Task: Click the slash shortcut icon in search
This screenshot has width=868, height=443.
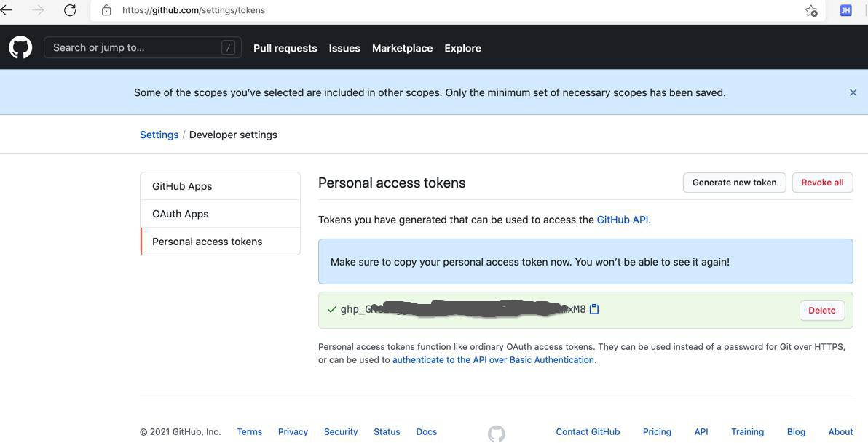Action: (x=228, y=47)
